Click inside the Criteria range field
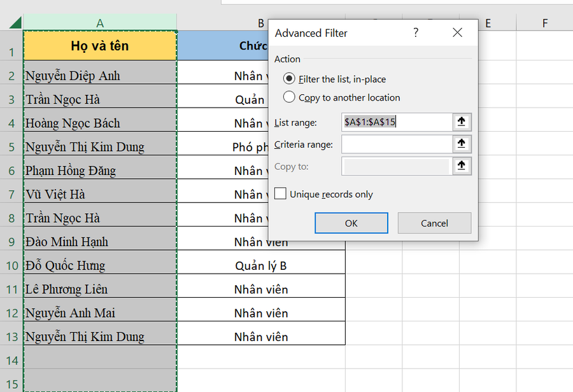Screen dimensions: 573x392 tap(397, 144)
